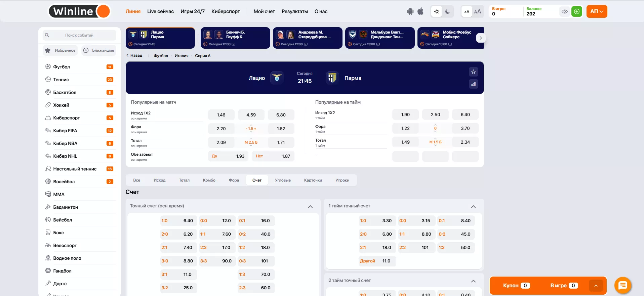The image size is (644, 296).
Task: Hide balance with the eye icon
Action: [x=565, y=11]
